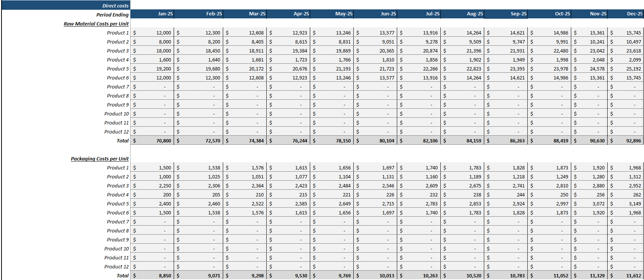Screen dimensions: 644x280
Task: Click packaging total for Dec-25 11,612
Action: 626,276
